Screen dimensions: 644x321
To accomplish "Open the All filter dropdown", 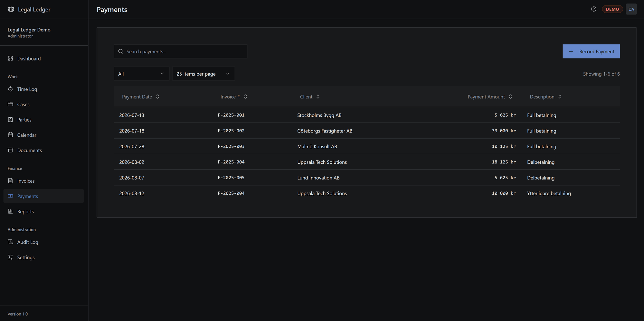I will point(141,74).
